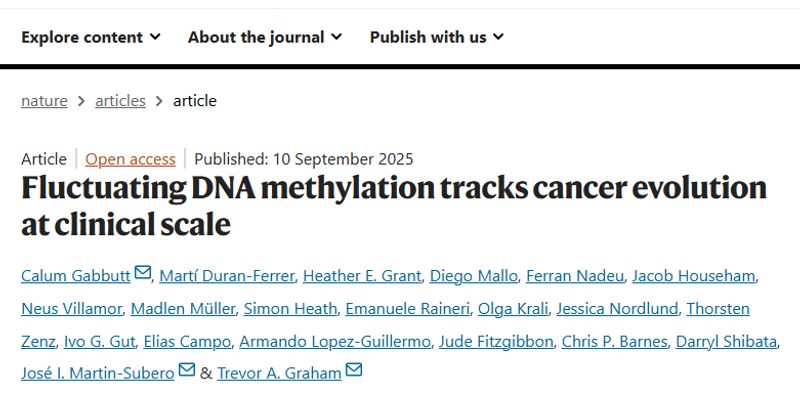The width and height of the screenshot is (800, 400).
Task: Open author profile for Martí Duran-Ferrer
Action: [225, 275]
